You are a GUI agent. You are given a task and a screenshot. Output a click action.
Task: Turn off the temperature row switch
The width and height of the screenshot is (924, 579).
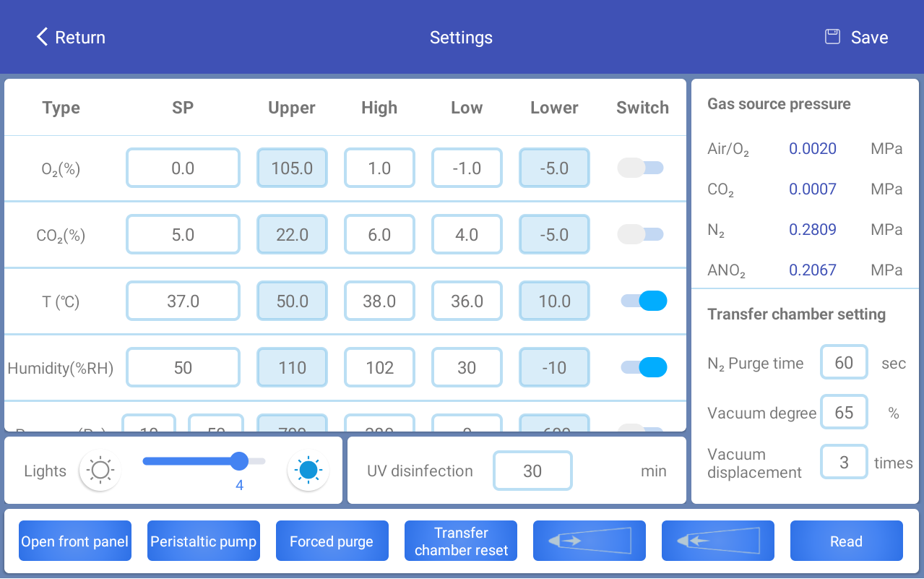[644, 301]
